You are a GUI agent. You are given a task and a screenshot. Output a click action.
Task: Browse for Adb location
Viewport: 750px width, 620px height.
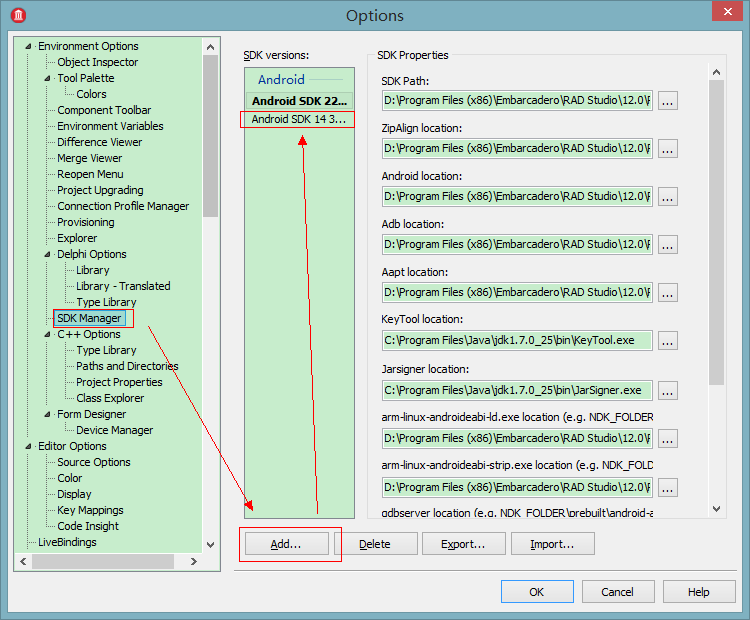668,244
